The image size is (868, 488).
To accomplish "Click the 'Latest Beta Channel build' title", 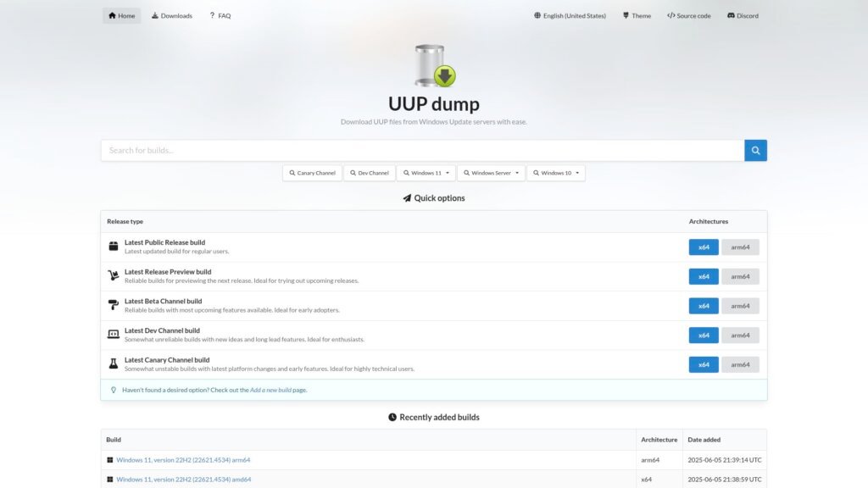I will 164,301.
